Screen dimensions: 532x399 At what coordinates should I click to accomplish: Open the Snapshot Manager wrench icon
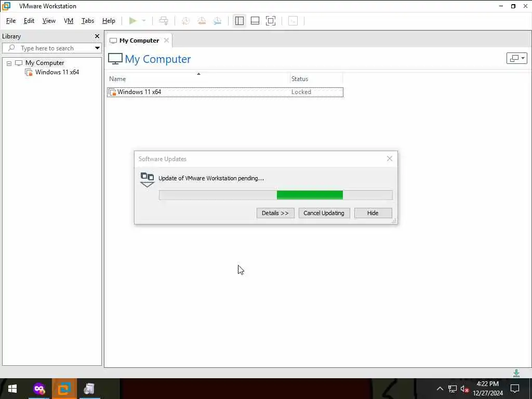coord(218,21)
